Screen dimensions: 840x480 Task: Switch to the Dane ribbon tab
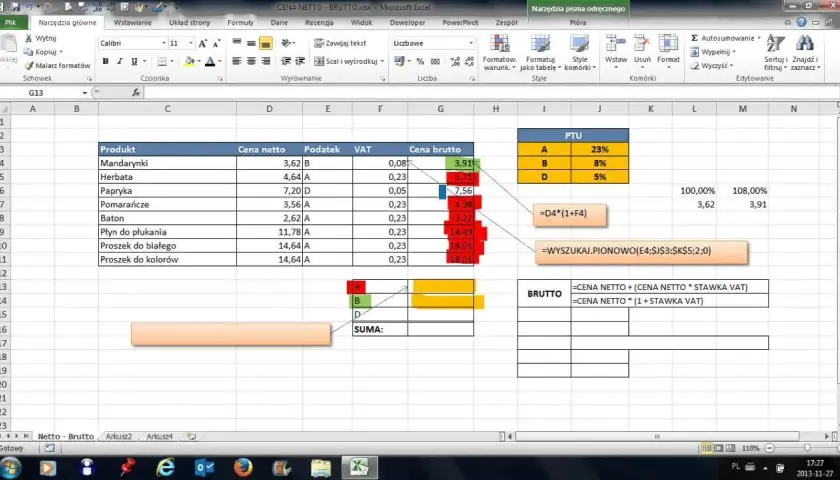tap(279, 22)
